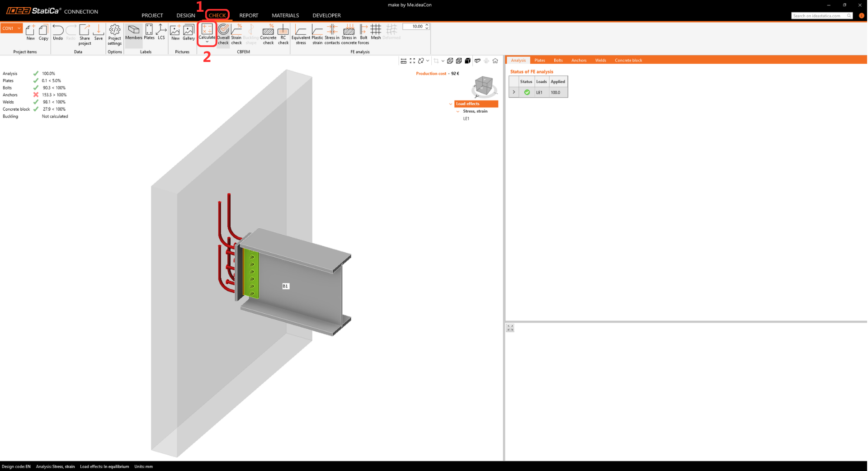Open the DEVELOPER tab

(x=326, y=15)
